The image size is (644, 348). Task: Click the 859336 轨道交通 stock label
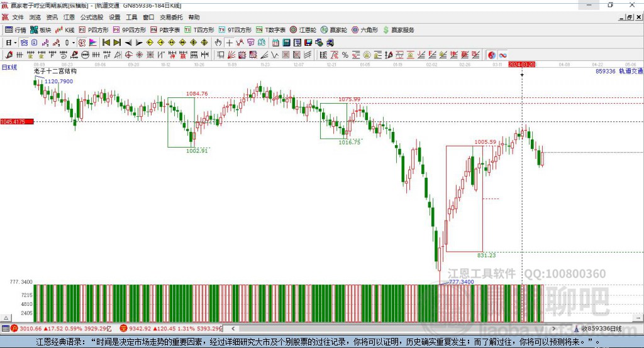point(619,72)
